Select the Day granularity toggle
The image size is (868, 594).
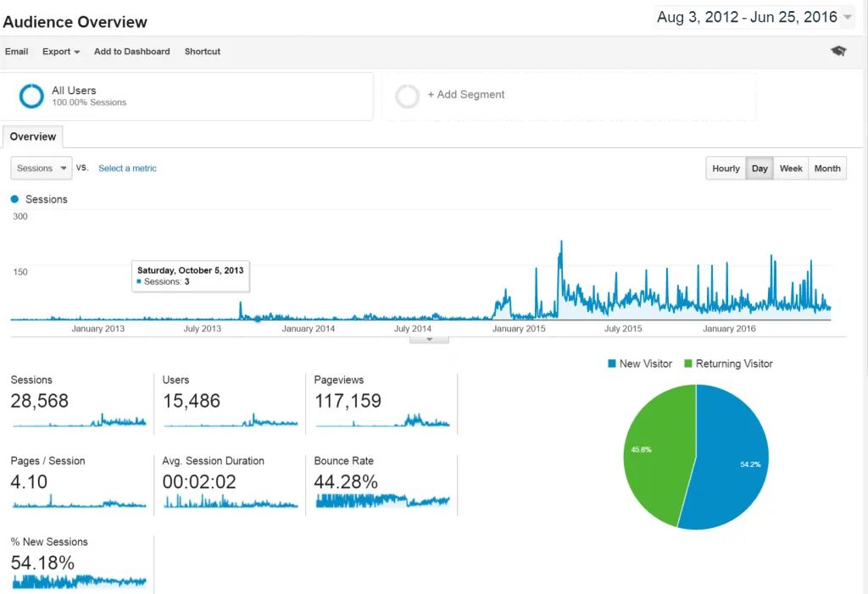(x=759, y=168)
